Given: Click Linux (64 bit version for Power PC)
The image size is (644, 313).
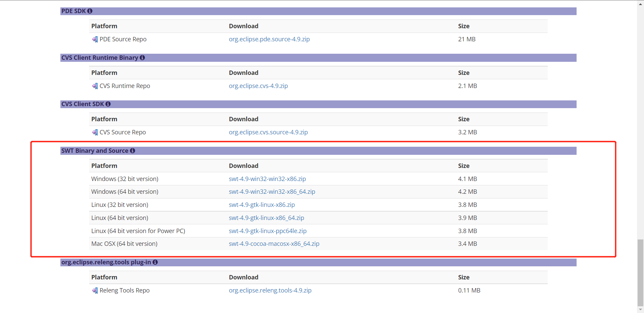Looking at the screenshot, I should [x=138, y=231].
